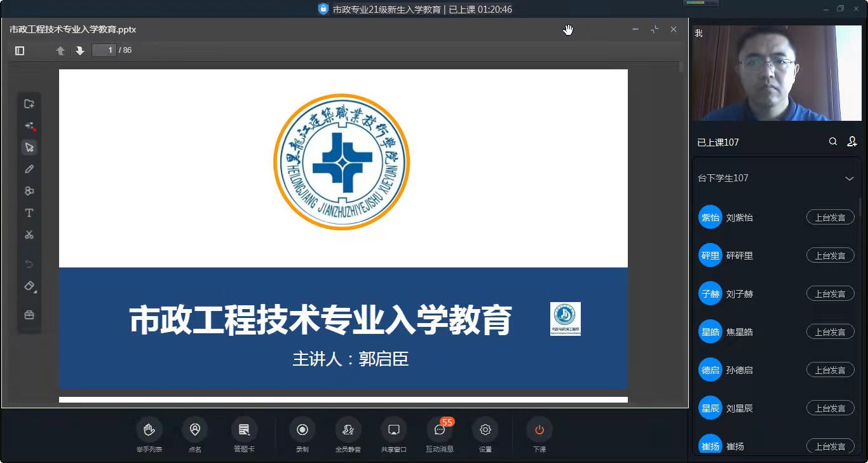
Task: Click student name 焦星皓
Action: [740, 332]
